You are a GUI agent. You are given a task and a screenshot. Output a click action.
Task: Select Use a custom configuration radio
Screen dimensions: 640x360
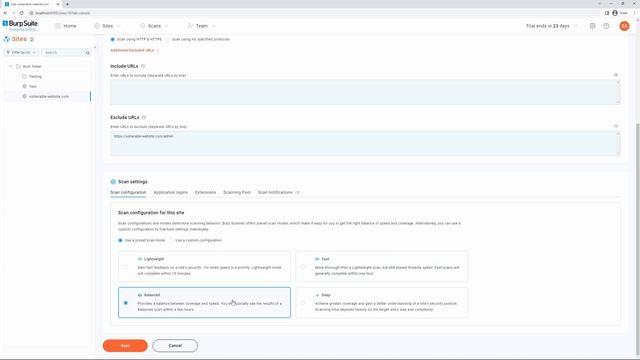(x=171, y=240)
